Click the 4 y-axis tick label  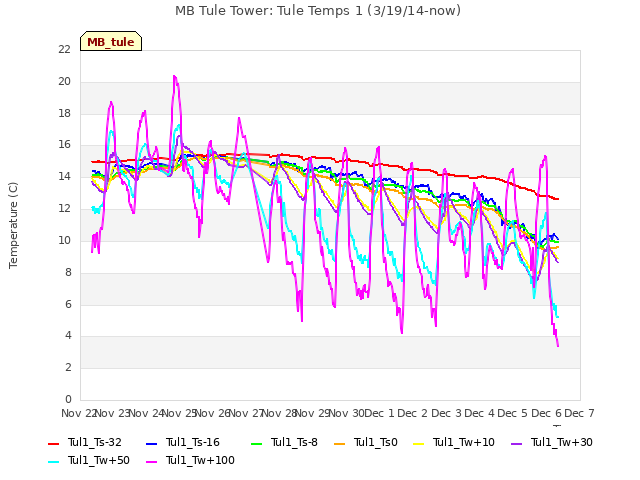(68, 336)
